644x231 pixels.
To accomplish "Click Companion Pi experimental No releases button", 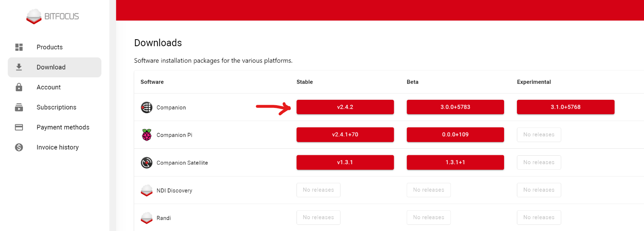I will (539, 135).
